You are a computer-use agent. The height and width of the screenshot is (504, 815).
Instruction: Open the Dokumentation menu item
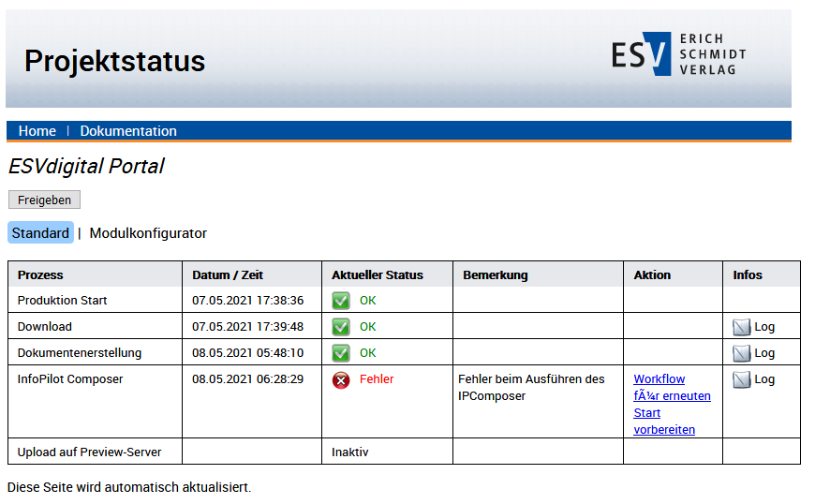(128, 131)
